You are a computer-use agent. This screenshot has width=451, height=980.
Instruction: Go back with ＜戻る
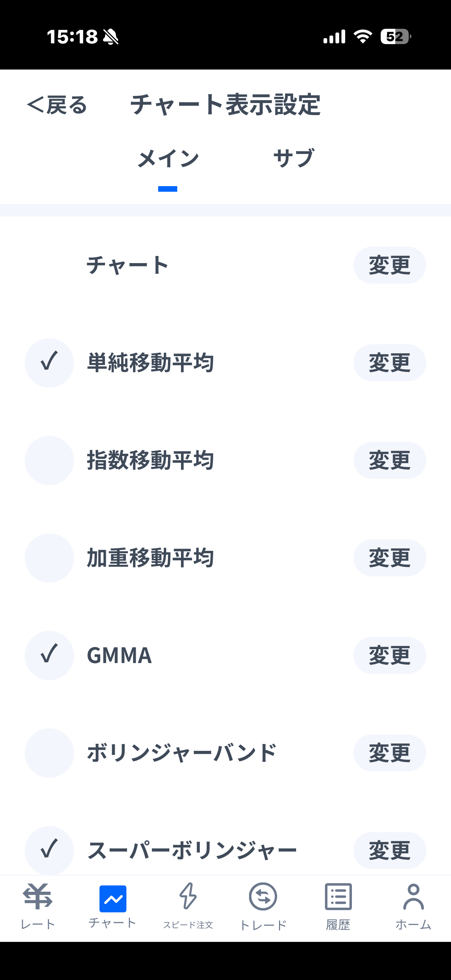click(57, 105)
